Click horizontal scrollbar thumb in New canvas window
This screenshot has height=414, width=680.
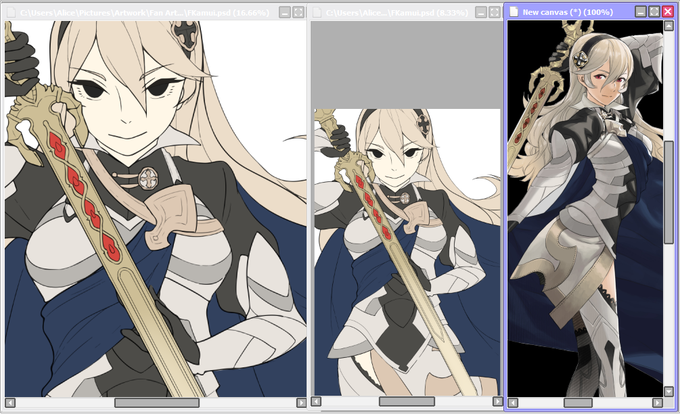(x=578, y=403)
